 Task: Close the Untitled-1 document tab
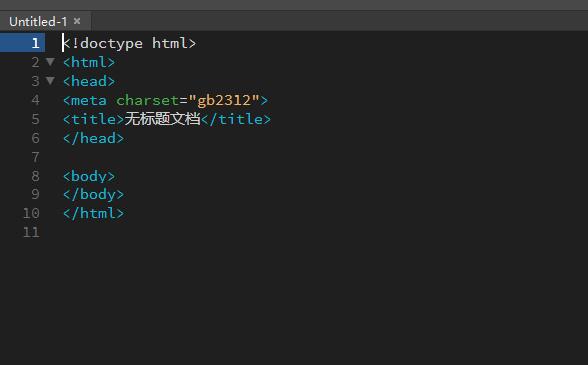click(x=77, y=21)
